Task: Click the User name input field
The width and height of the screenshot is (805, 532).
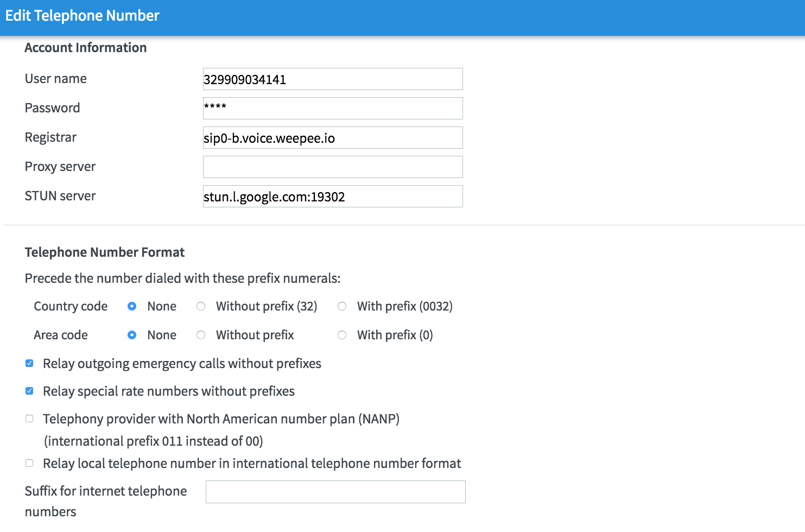Action: [332, 79]
